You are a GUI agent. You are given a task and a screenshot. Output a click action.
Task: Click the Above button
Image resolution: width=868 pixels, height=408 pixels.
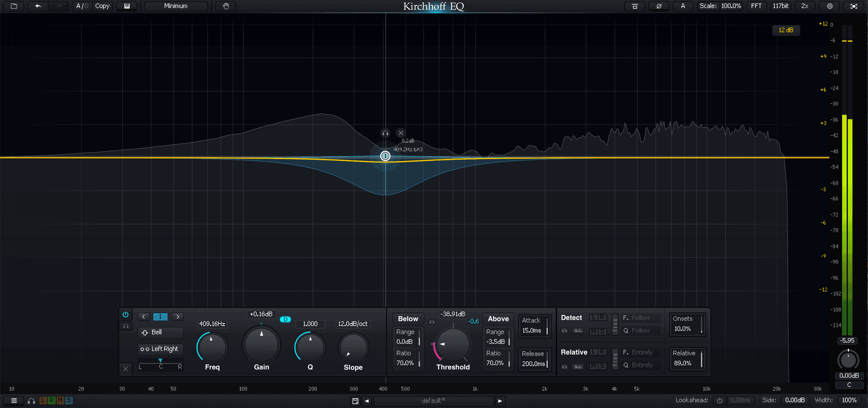pyautogui.click(x=498, y=319)
